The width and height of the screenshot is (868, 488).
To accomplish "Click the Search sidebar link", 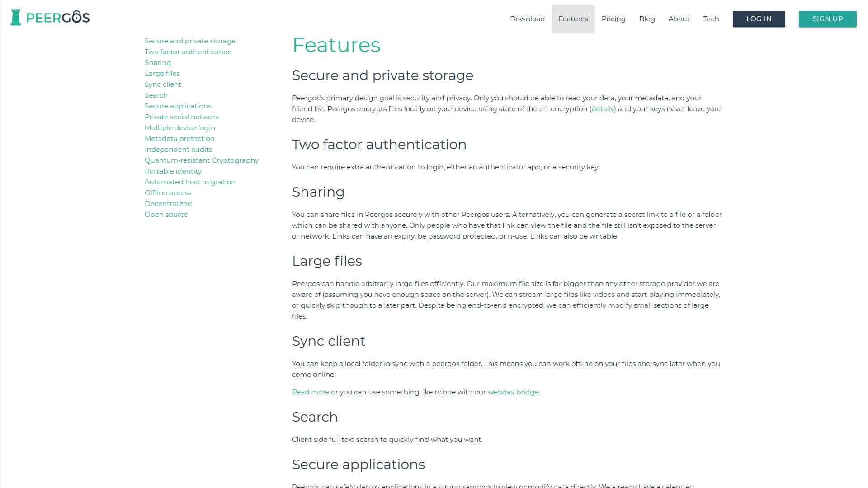I will click(x=156, y=95).
